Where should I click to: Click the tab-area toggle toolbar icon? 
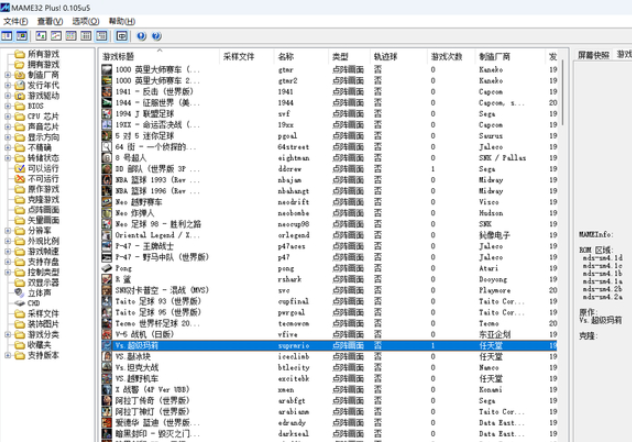tap(122, 36)
